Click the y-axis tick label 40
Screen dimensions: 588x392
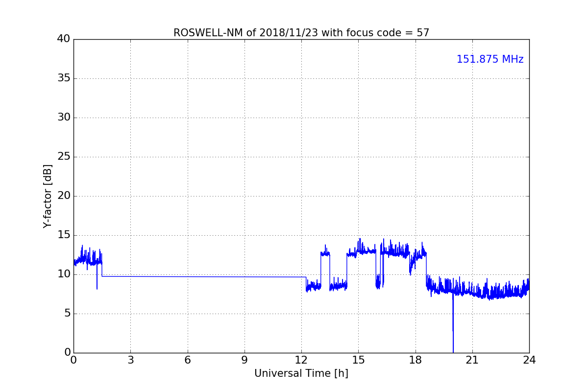point(63,39)
